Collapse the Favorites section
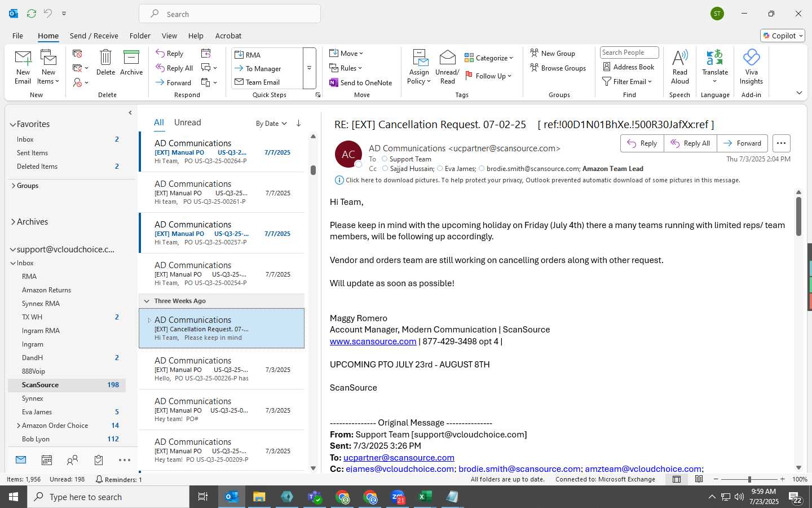The width and height of the screenshot is (812, 508). (12, 124)
